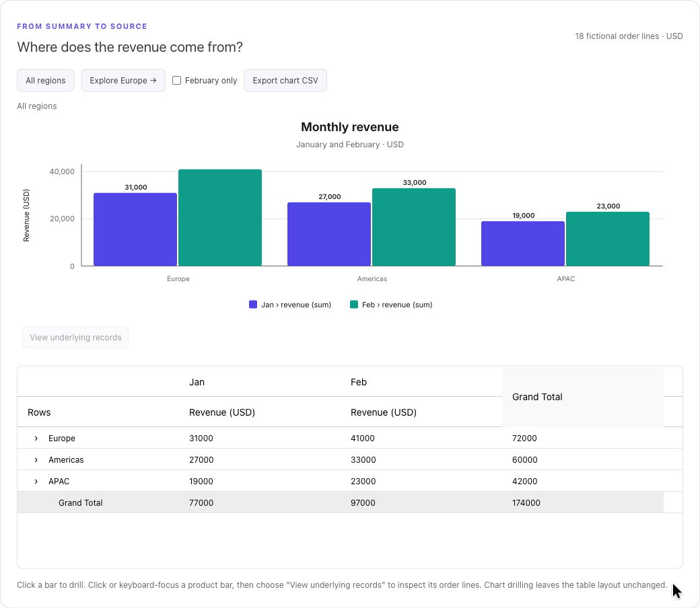
Task: Click the Rows header cell
Action: pos(39,412)
